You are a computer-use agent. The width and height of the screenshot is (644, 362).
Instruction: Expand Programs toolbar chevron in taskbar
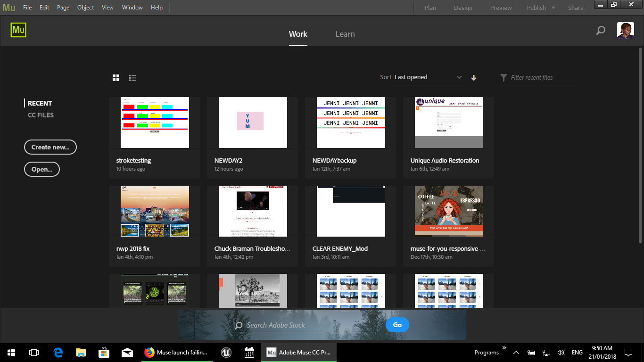504,348
